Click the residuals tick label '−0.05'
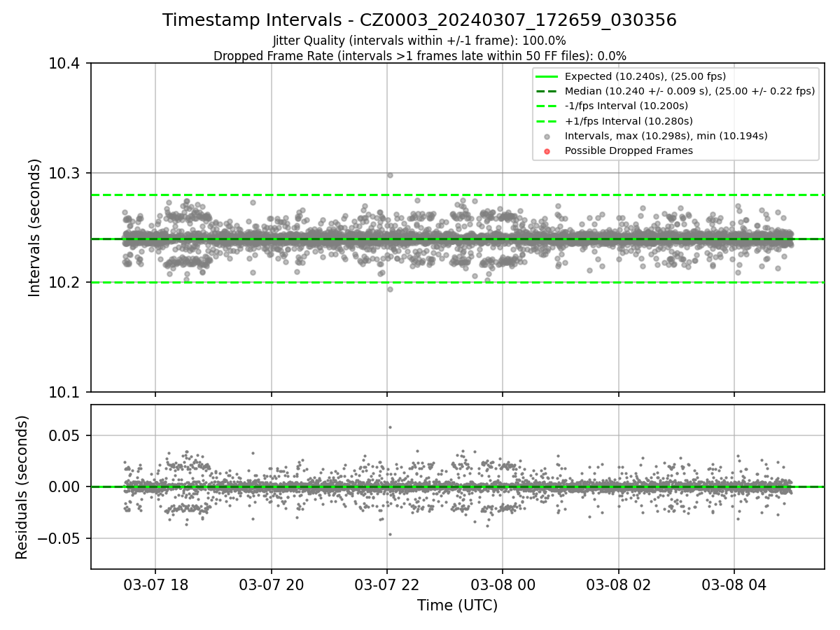This screenshot has width=840, height=630. point(59,538)
